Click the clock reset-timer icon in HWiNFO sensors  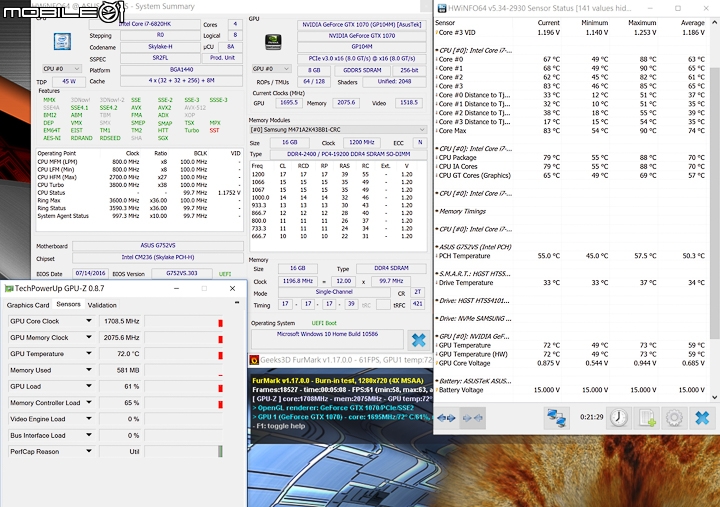click(x=619, y=418)
